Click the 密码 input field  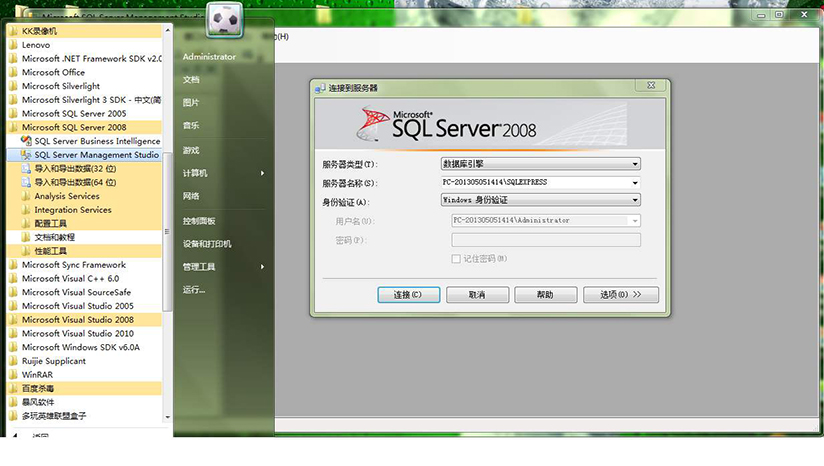(545, 240)
